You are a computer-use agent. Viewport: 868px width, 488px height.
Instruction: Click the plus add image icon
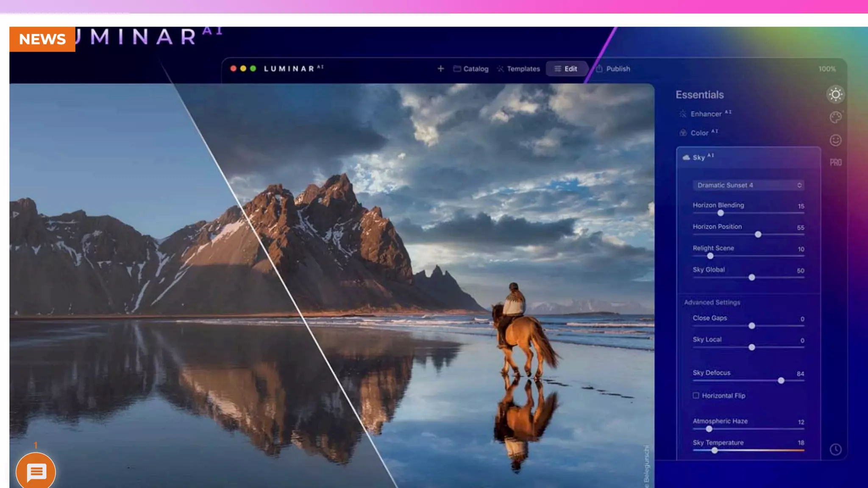pyautogui.click(x=441, y=69)
